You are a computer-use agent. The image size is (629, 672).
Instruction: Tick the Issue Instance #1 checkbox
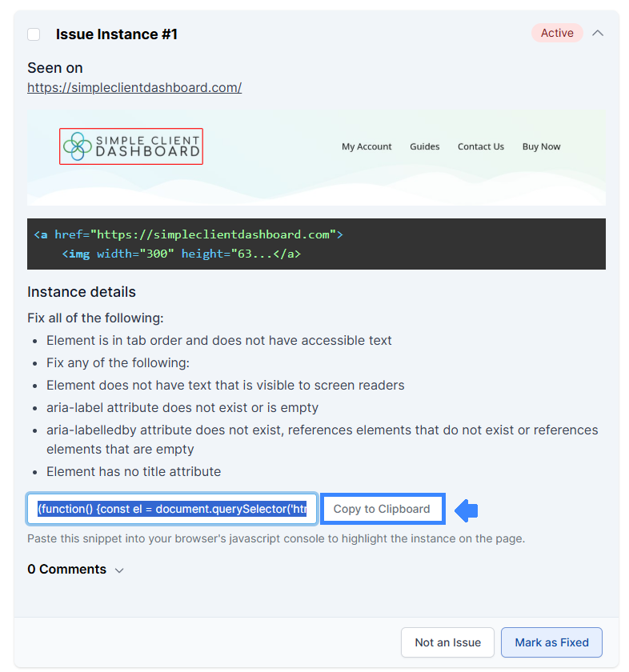(34, 34)
